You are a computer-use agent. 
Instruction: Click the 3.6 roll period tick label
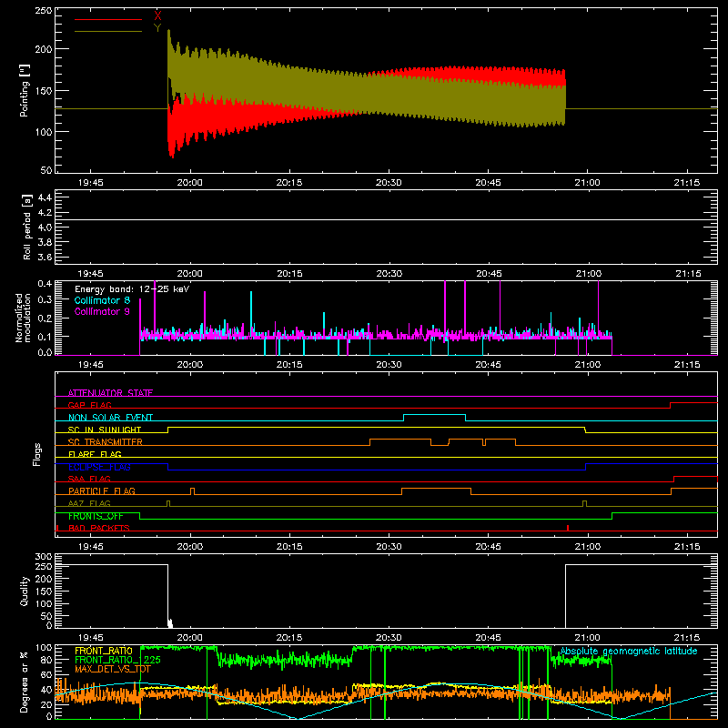(x=45, y=258)
